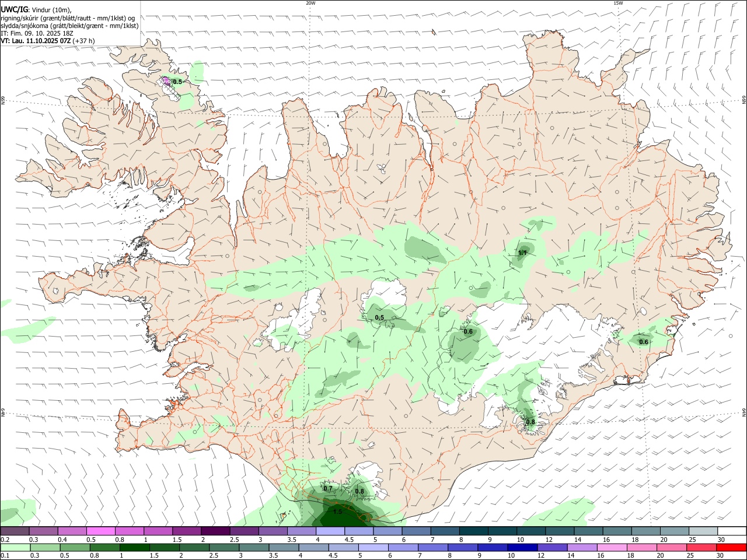Pick the dark navy blue swatch in the lower legend
Screen dimensions: 747x560
click(x=522, y=548)
